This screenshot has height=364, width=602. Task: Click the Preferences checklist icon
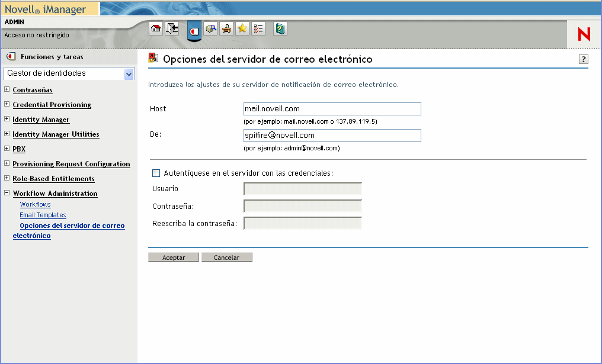pos(258,28)
